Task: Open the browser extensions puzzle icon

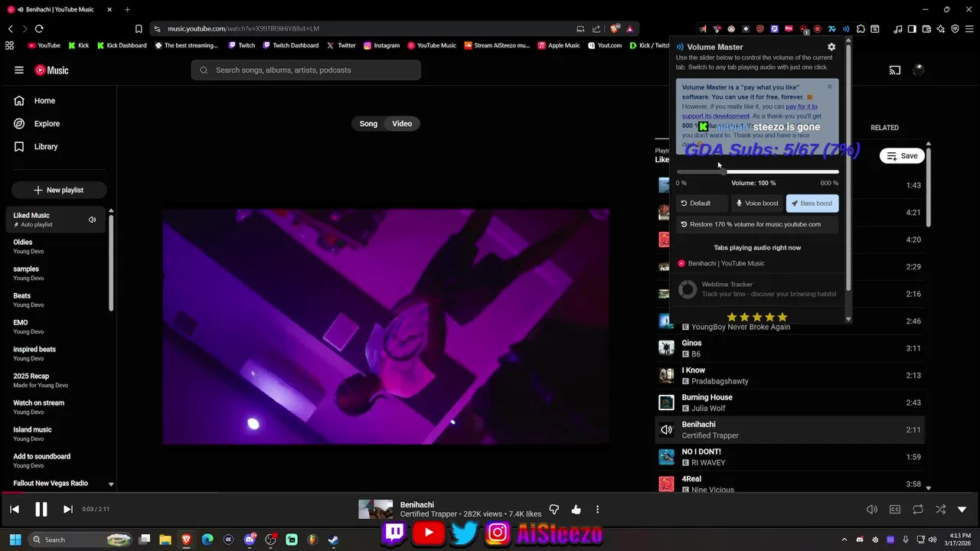Action: click(x=861, y=29)
